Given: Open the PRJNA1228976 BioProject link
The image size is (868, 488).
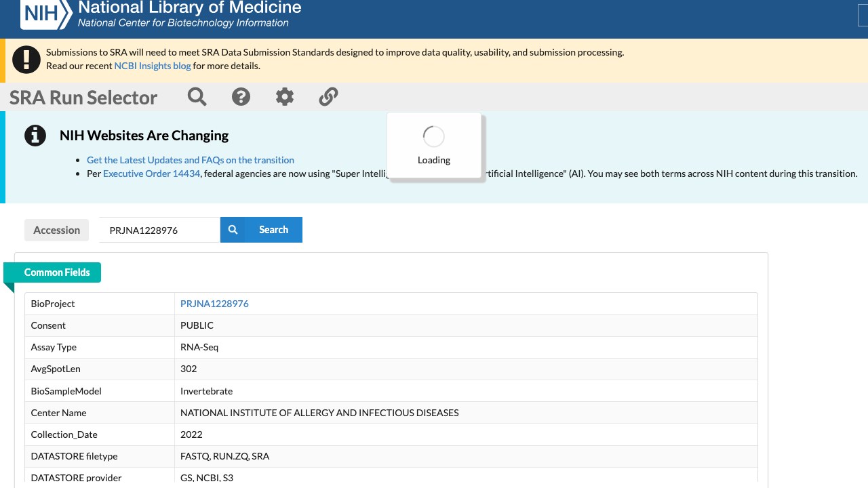Looking at the screenshot, I should [214, 304].
